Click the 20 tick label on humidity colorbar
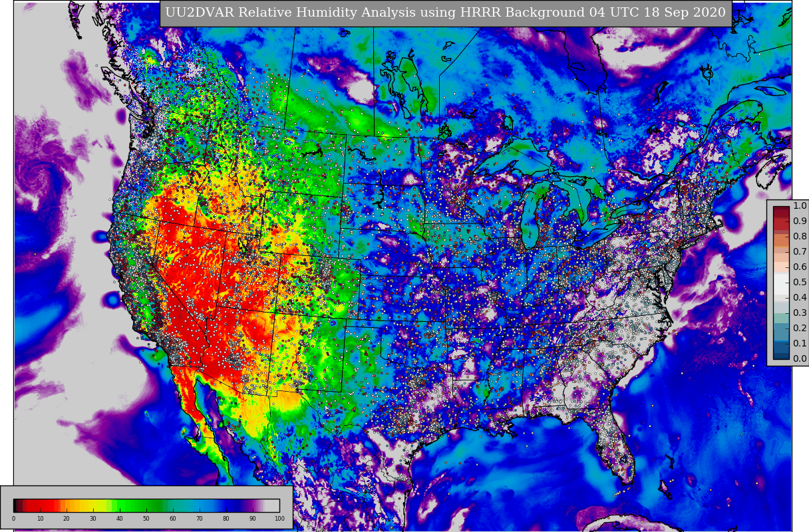809x532 pixels. click(x=67, y=519)
